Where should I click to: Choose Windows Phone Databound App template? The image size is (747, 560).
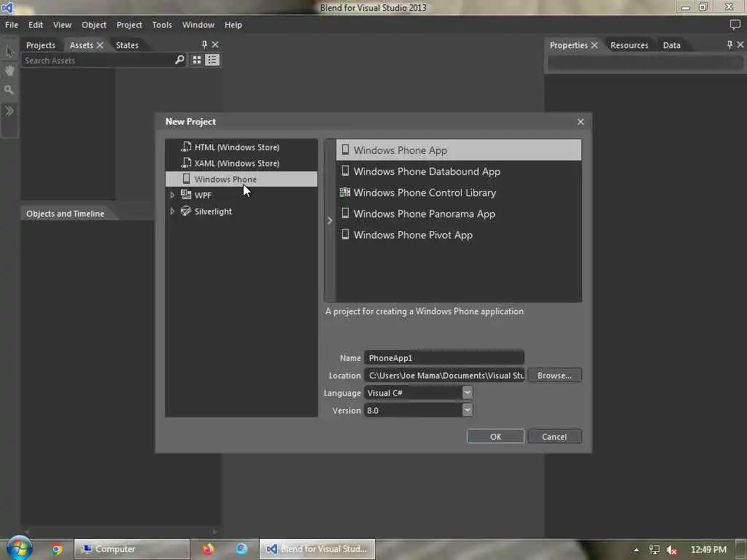pyautogui.click(x=459, y=171)
